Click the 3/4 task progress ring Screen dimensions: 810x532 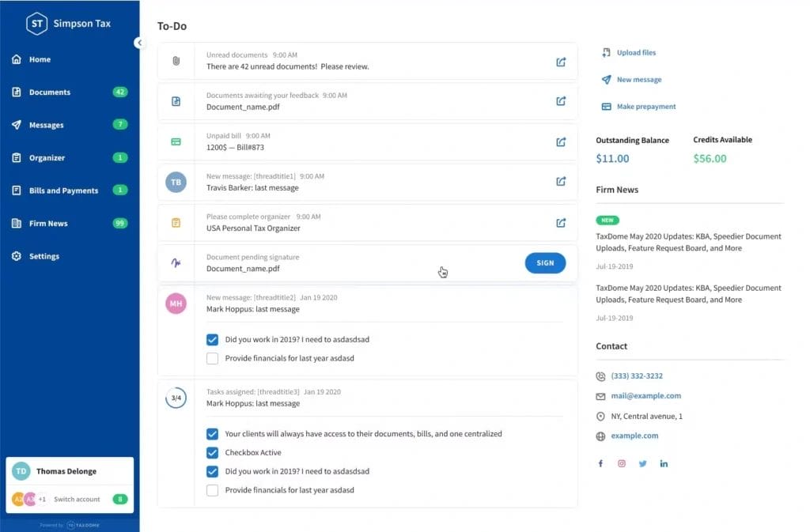pyautogui.click(x=176, y=398)
